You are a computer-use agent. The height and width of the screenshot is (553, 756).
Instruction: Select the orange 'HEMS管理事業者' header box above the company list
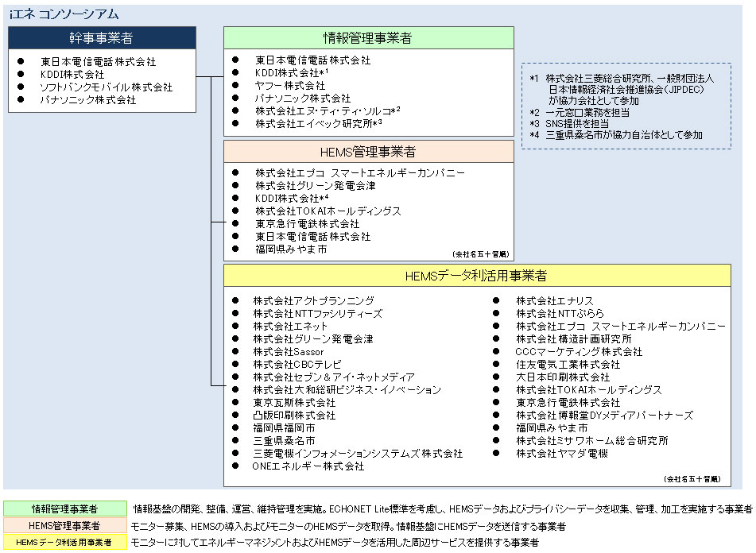(369, 152)
